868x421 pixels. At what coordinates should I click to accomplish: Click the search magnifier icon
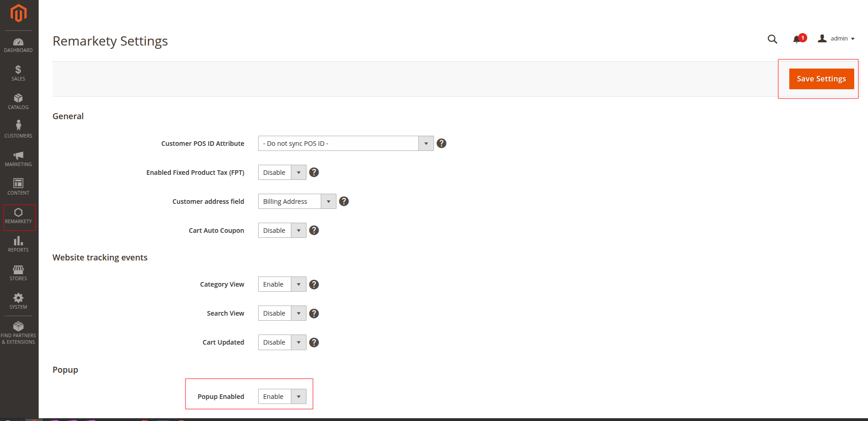click(x=772, y=39)
